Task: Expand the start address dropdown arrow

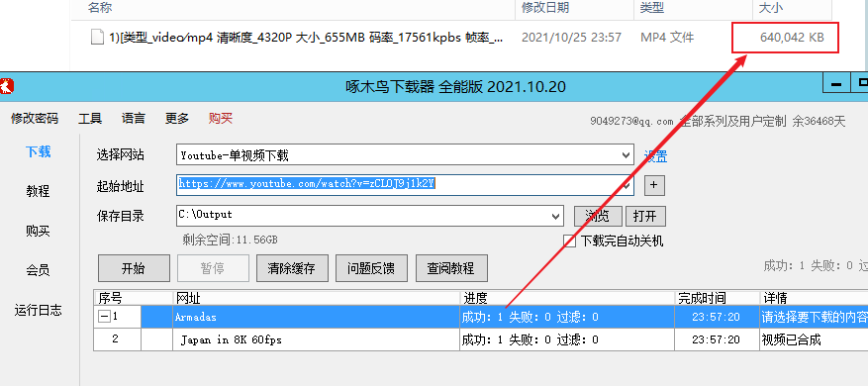Action: pos(627,185)
